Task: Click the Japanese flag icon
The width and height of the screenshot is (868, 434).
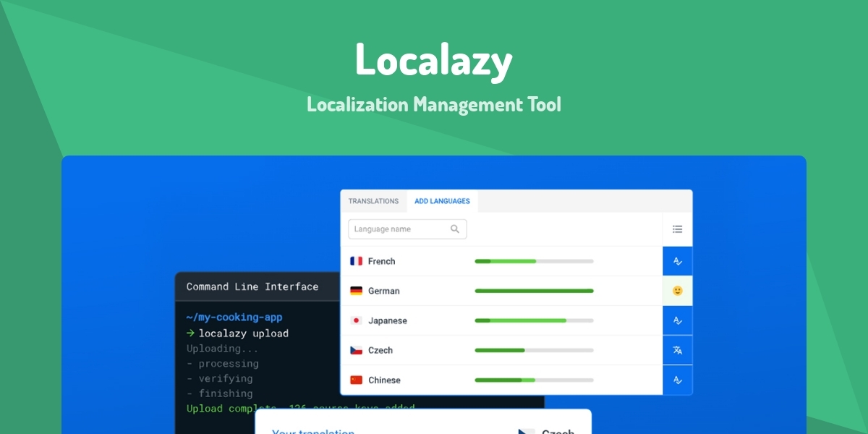Action: point(356,320)
